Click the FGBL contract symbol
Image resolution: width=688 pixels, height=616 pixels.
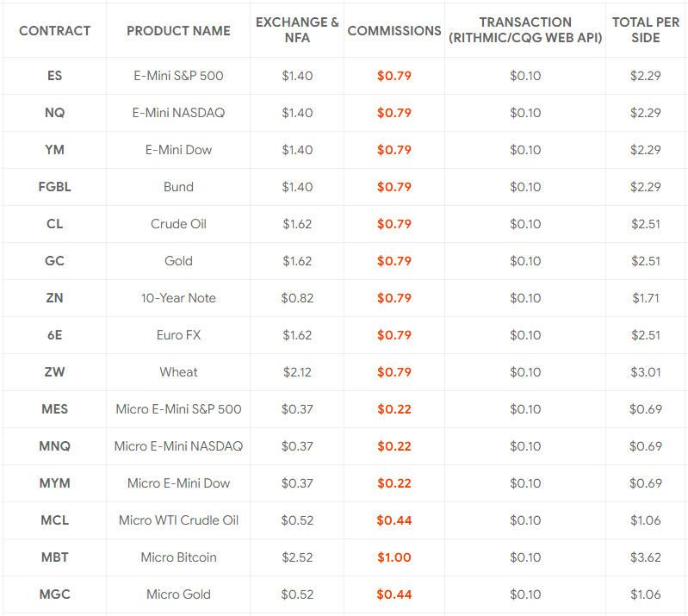pos(54,187)
